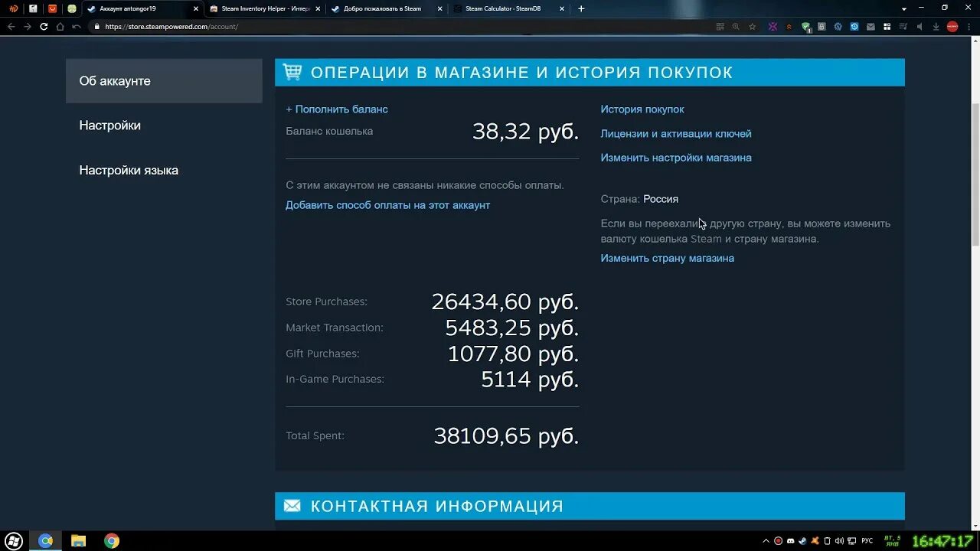Click the Total Spent value 38109,65 руб.
The width and height of the screenshot is (980, 551).
(x=506, y=436)
